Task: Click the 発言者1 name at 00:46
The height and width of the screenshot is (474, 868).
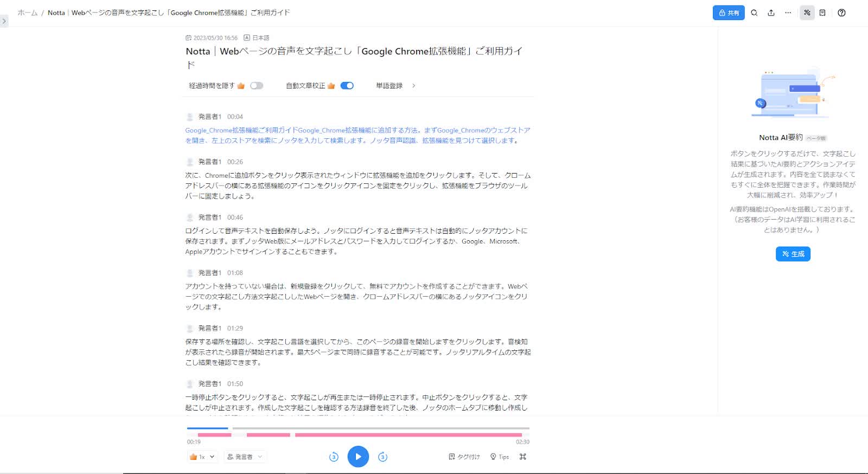Action: pos(209,217)
